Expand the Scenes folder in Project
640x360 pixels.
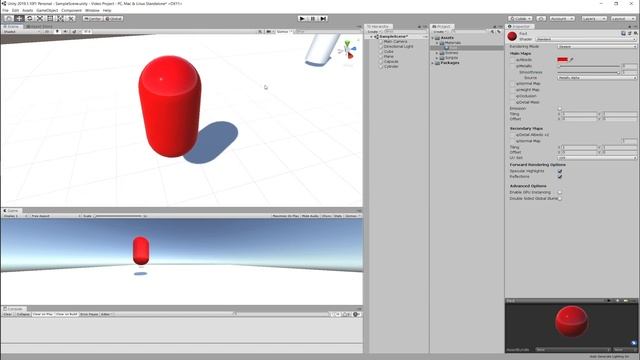[x=437, y=53]
